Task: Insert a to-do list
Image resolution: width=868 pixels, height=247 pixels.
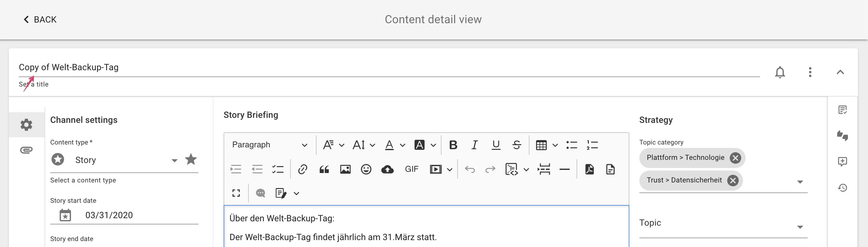Action: (x=278, y=169)
